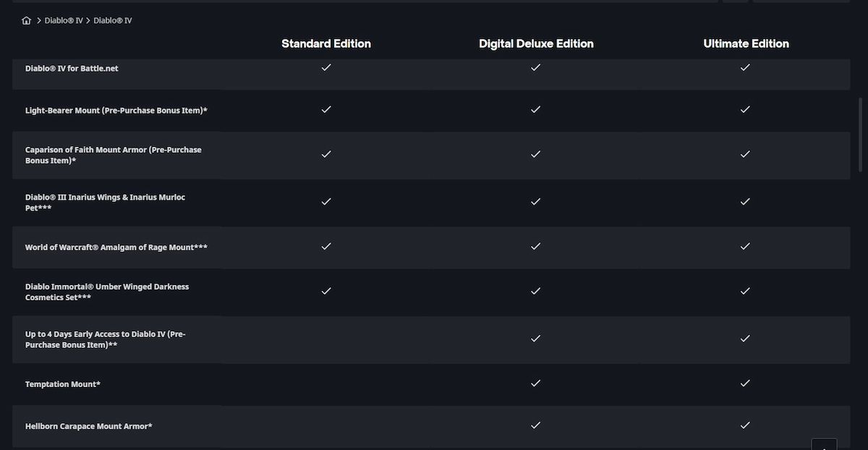868x450 pixels.
Task: Click Standard checkmark for Amalgam of Rage Mount
Action: click(x=326, y=246)
